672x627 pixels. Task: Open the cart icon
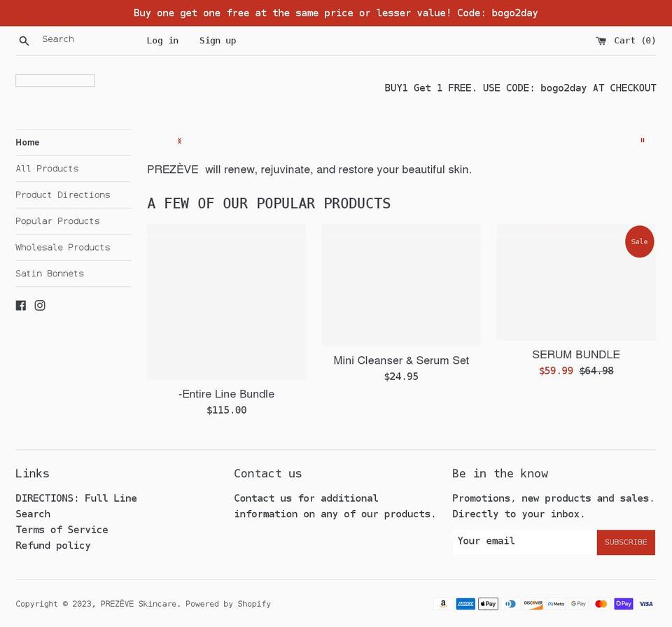601,41
